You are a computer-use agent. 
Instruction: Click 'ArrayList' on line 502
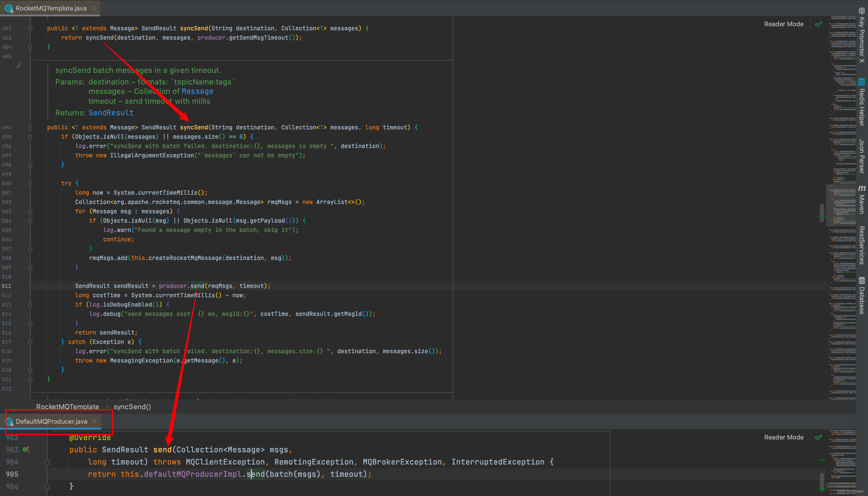coord(332,202)
